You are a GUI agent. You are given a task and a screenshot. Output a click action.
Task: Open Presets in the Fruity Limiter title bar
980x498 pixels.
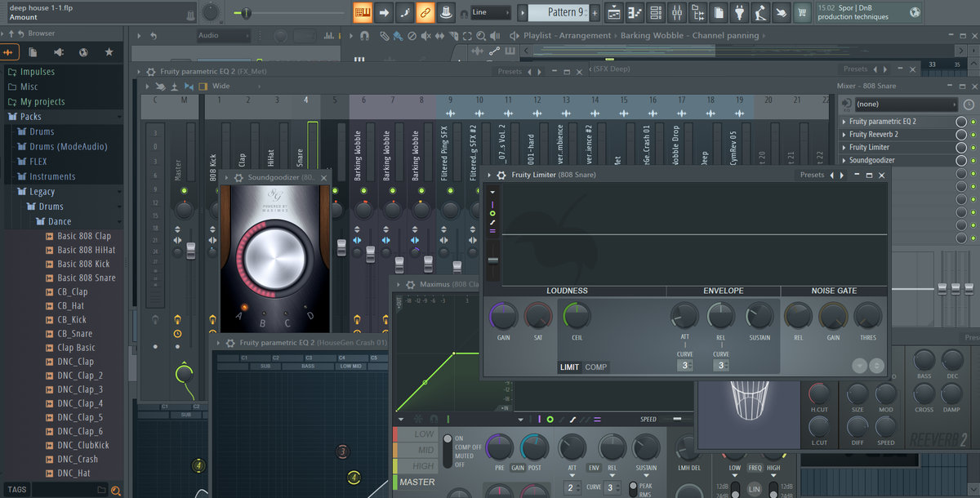(x=812, y=175)
